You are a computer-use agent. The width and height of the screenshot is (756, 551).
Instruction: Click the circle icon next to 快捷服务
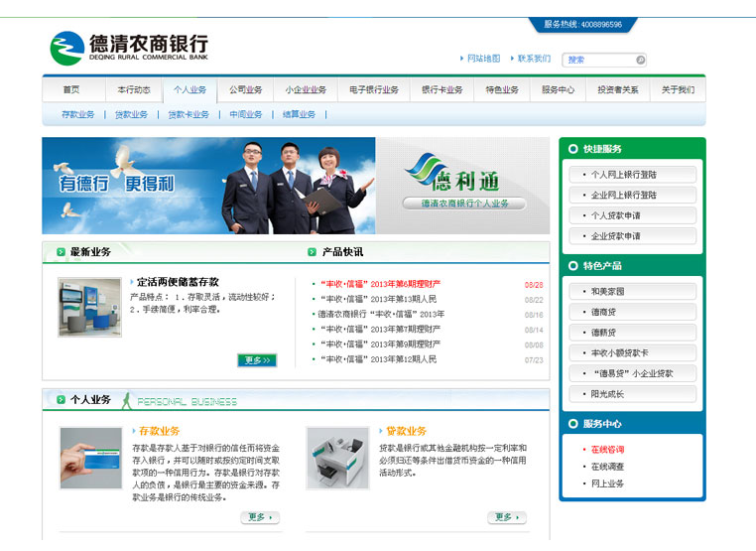pos(572,149)
